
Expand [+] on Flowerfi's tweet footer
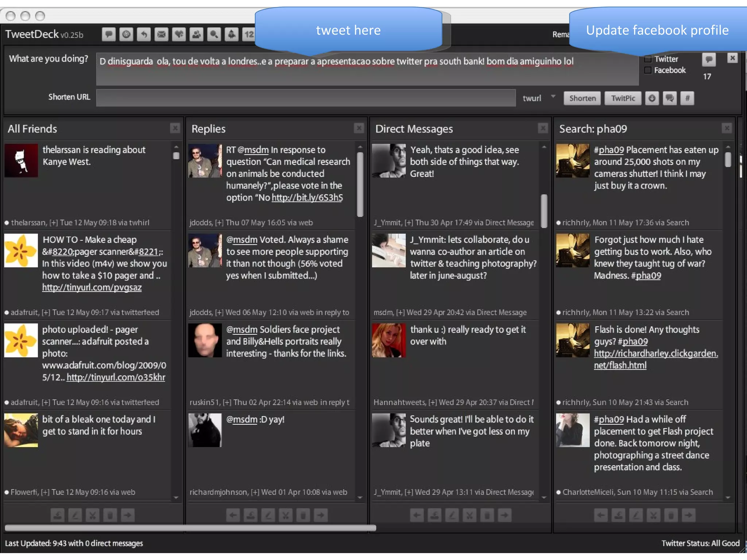click(45, 492)
